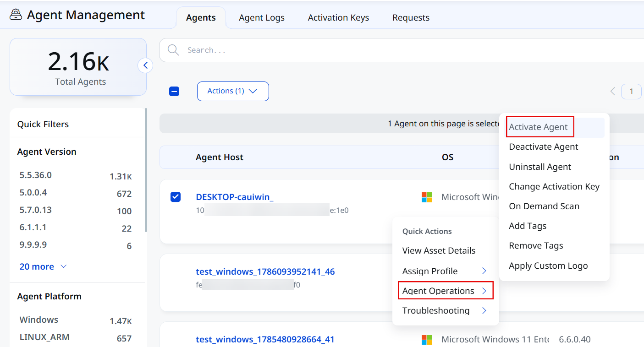Click the Agent Management header icon
This screenshot has width=644, height=347.
click(16, 15)
